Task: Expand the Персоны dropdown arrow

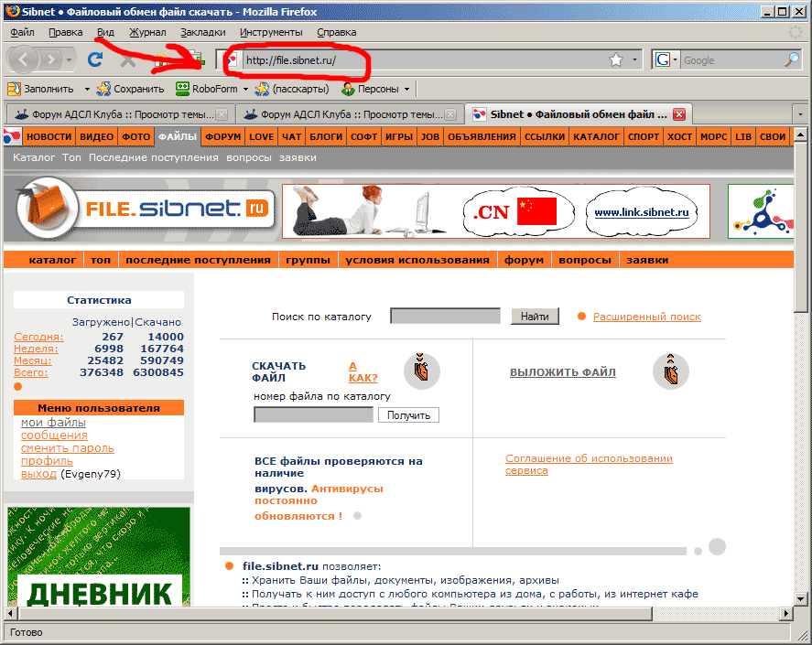Action: (407, 89)
